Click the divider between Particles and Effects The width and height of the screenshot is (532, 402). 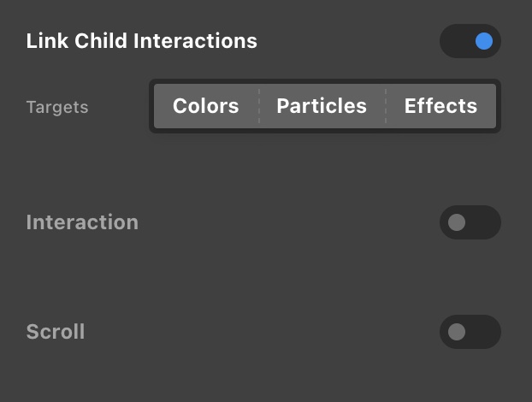coord(386,106)
